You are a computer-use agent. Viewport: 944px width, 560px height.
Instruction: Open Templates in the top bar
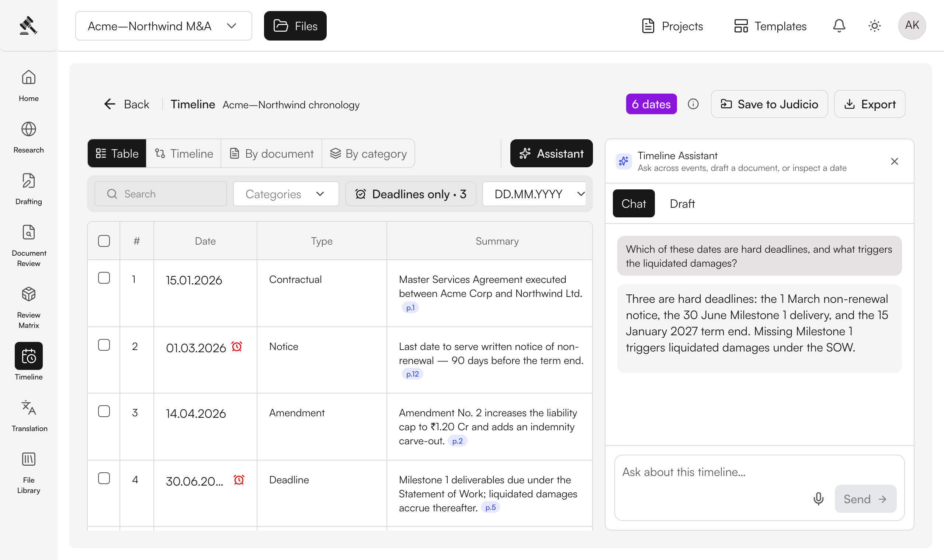coord(770,26)
